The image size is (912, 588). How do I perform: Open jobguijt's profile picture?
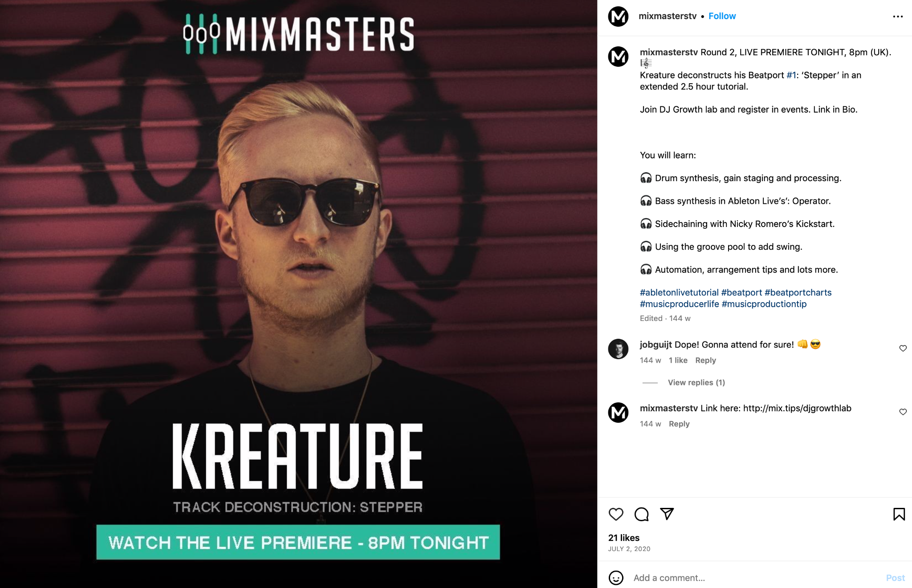618,349
